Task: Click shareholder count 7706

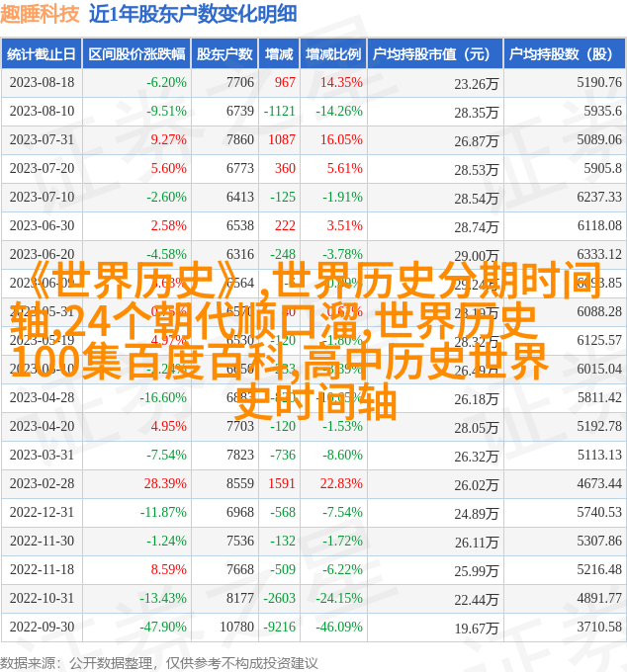Action: [240, 82]
